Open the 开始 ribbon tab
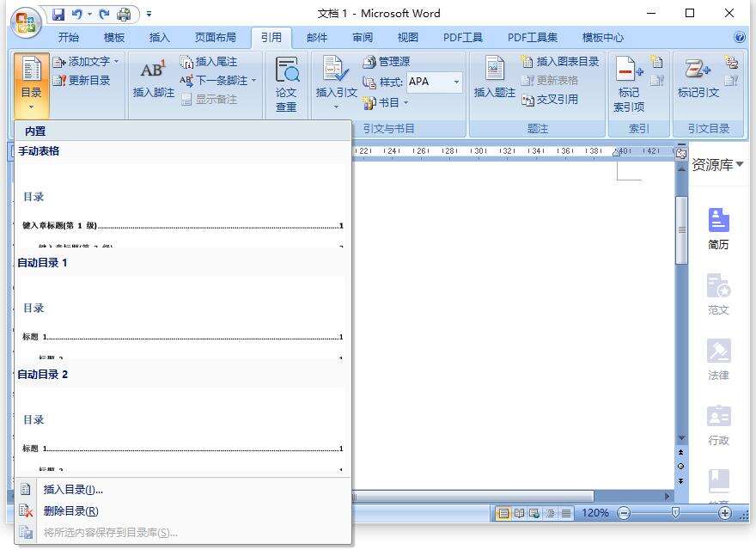 [69, 37]
